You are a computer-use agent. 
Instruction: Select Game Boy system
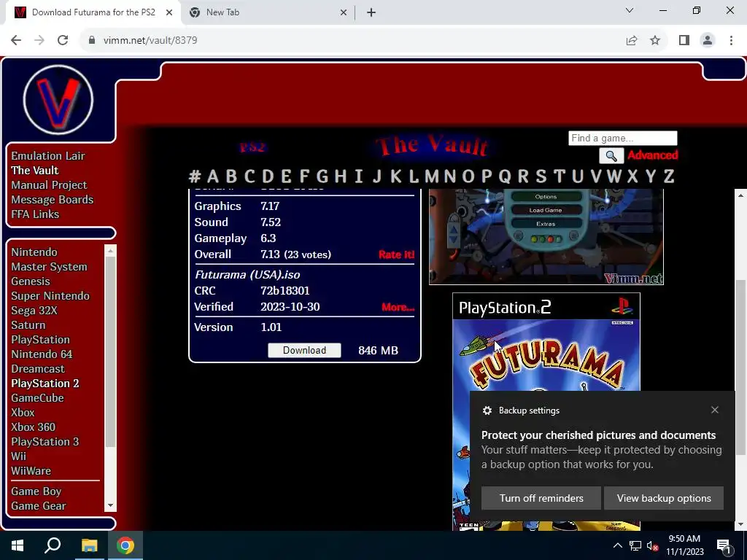36,491
